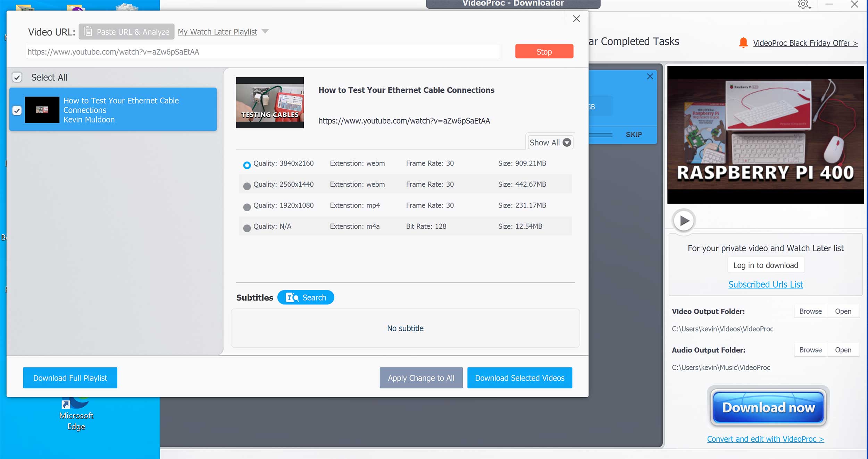Open Convert and edit with VideoProc link
The height and width of the screenshot is (459, 868).
pyautogui.click(x=766, y=439)
